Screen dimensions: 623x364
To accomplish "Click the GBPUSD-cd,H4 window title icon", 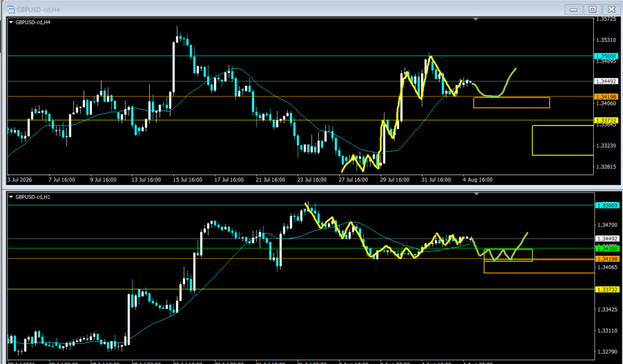I will (11, 10).
